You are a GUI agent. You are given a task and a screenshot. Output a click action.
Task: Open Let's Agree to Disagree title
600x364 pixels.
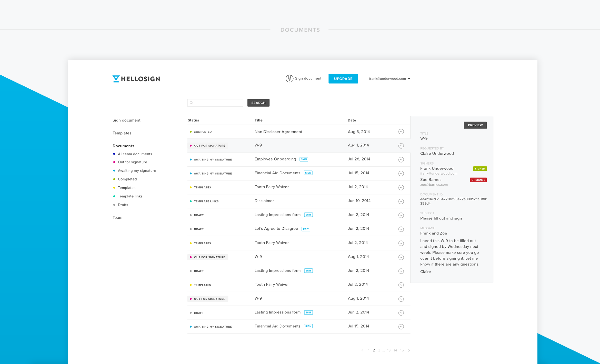(276, 229)
